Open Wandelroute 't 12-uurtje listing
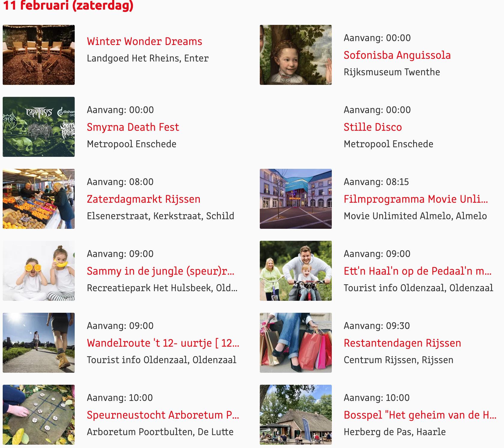This screenshot has height=448, width=504. click(x=163, y=343)
